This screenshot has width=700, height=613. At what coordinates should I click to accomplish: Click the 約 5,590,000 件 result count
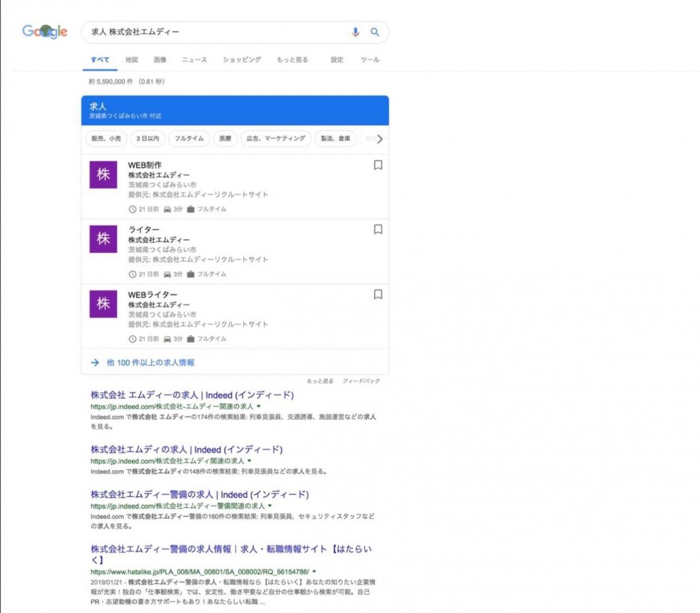click(x=111, y=82)
